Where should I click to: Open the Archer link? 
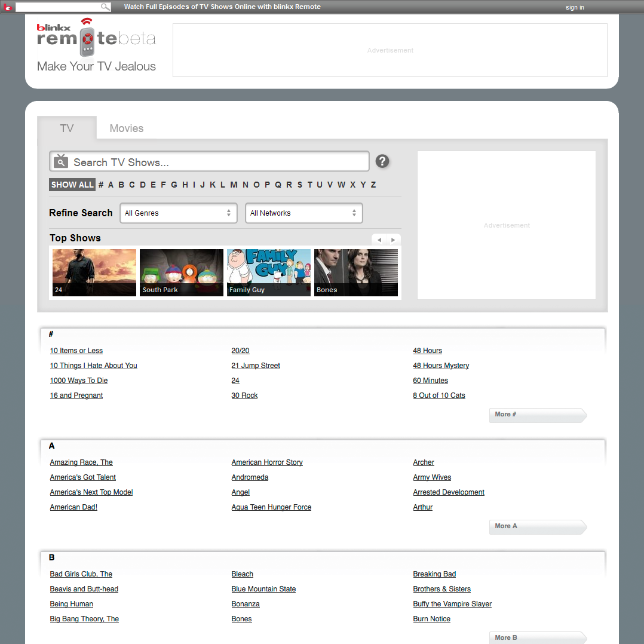(x=424, y=462)
